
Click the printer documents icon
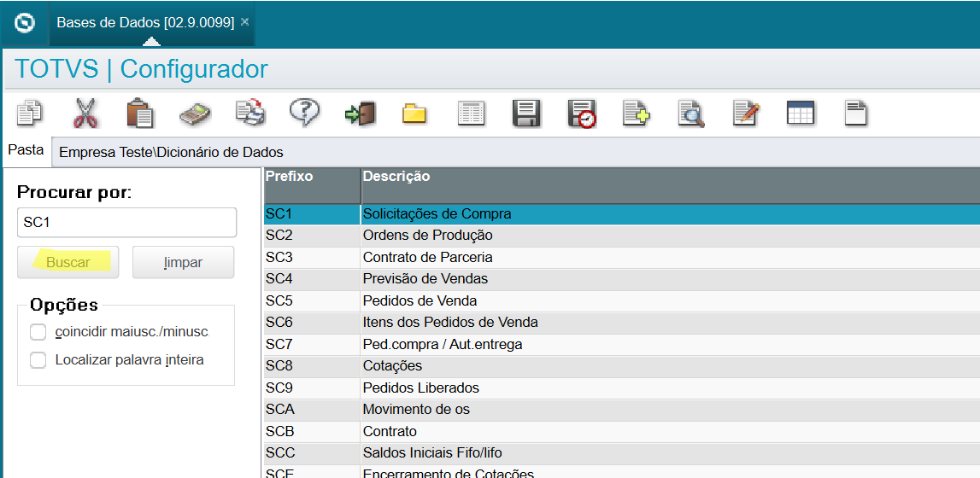coord(250,114)
